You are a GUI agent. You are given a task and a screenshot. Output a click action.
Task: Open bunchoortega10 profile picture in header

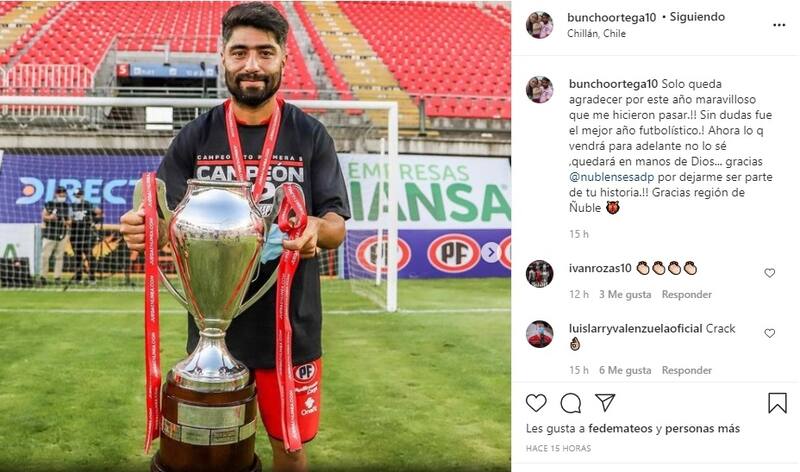click(539, 25)
